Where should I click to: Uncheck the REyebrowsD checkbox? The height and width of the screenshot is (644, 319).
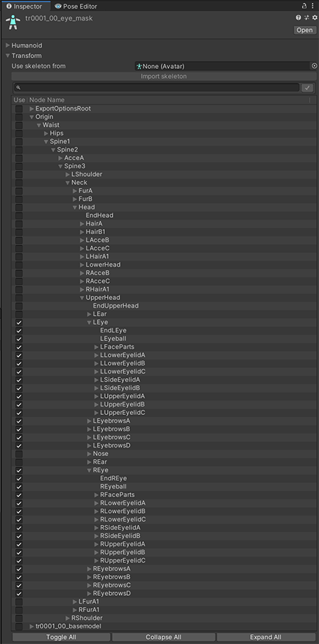(x=19, y=594)
